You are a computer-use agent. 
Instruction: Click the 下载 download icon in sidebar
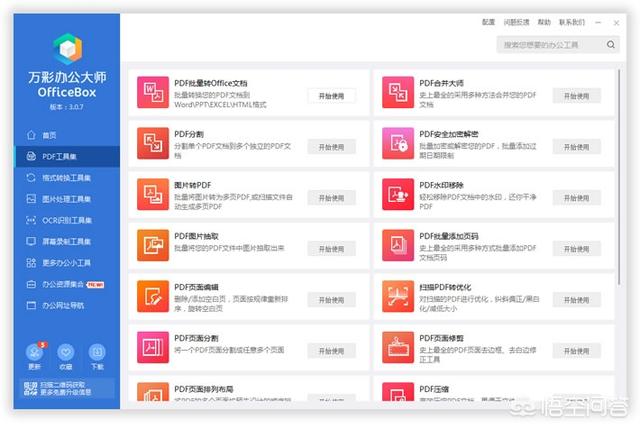point(97,351)
